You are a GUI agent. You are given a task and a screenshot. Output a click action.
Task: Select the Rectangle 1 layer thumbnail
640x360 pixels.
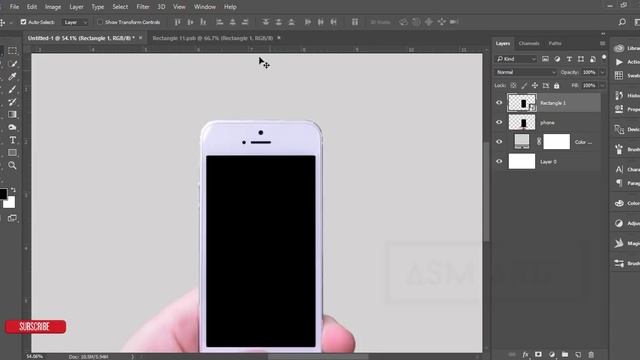522,103
